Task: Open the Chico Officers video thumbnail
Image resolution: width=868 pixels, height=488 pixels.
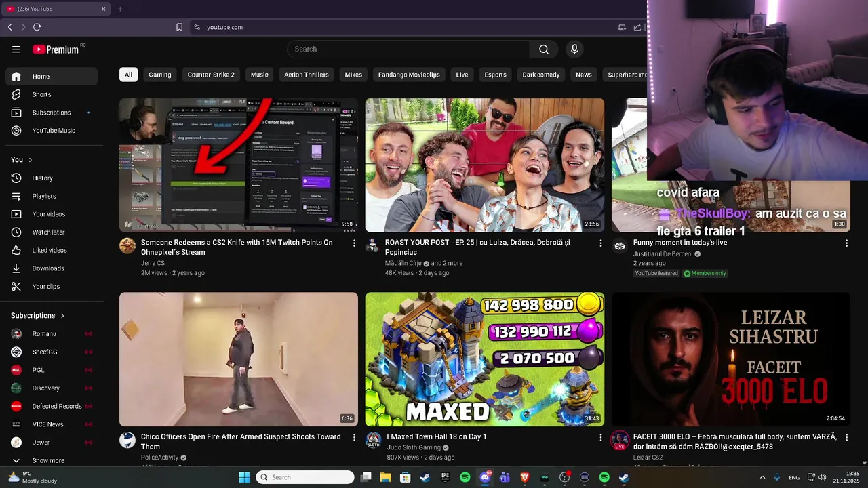Action: click(x=239, y=359)
